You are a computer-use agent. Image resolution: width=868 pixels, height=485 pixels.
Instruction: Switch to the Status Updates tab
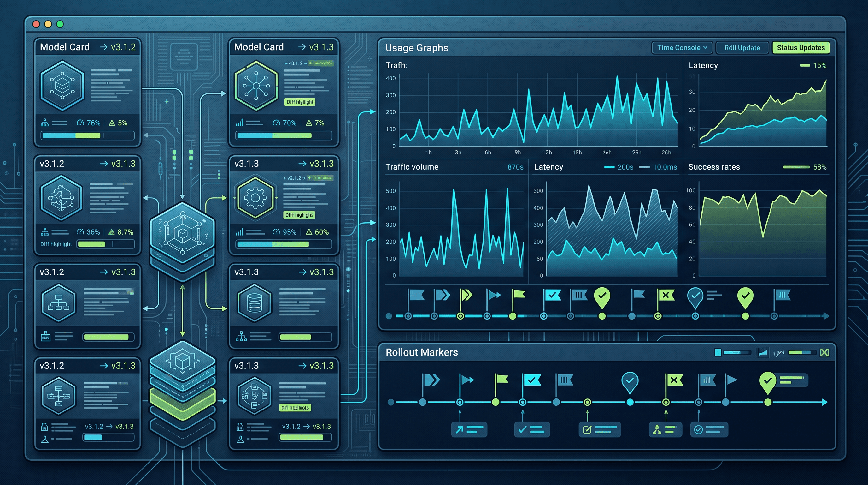[x=801, y=48]
